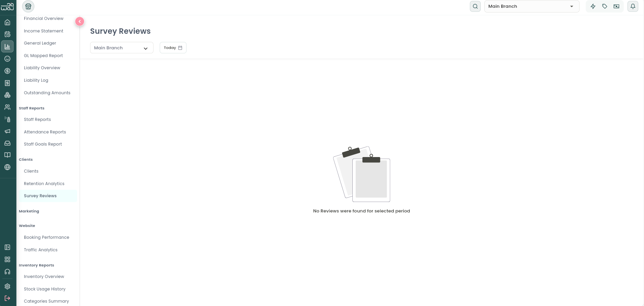Click the megaphone marketing icon
Viewport: 644px width, 306px height.
tap(7, 131)
